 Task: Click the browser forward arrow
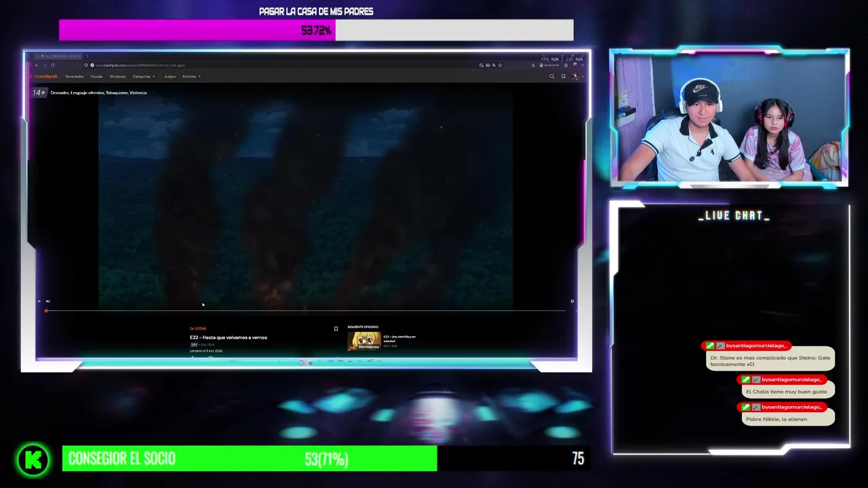click(45, 65)
